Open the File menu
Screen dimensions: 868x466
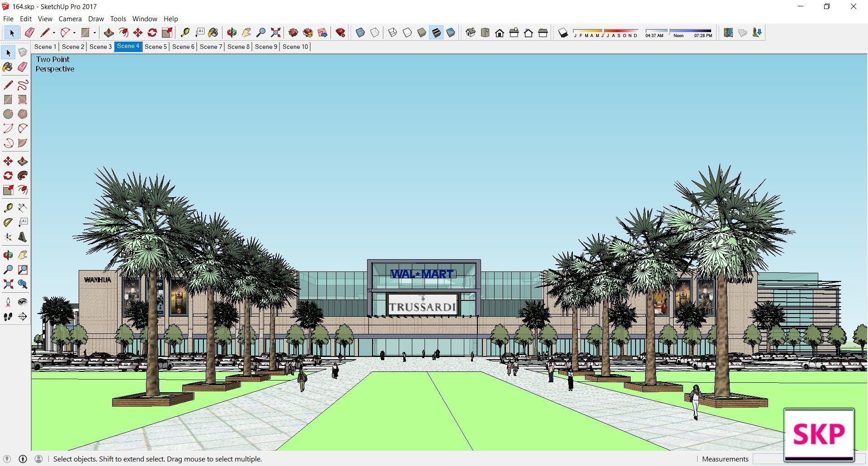[8, 19]
